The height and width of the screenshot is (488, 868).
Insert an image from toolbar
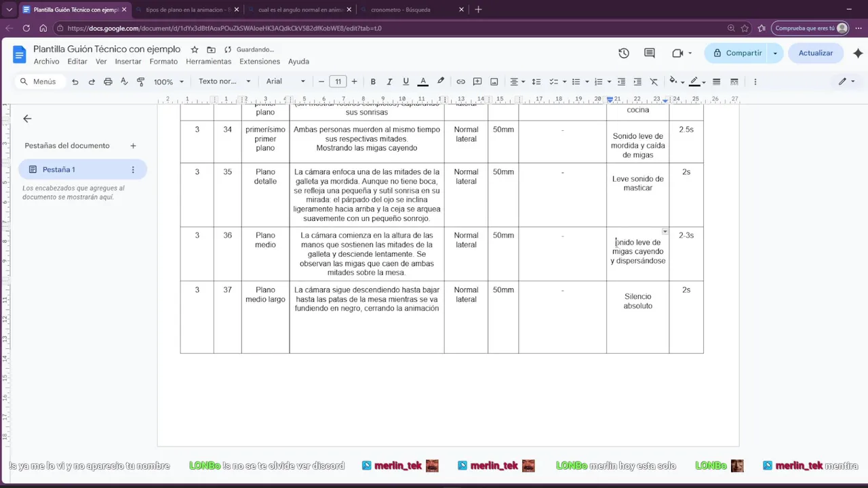pos(494,81)
